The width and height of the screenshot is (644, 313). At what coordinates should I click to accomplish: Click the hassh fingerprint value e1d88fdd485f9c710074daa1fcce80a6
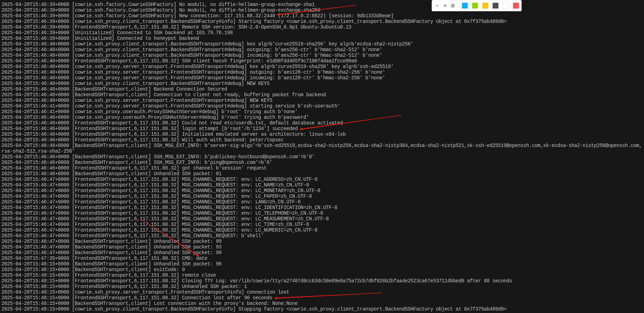click(x=312, y=61)
